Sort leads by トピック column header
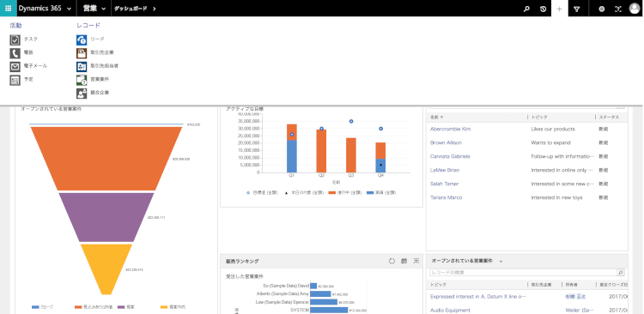Viewport: 644px width, 314px height. point(539,118)
